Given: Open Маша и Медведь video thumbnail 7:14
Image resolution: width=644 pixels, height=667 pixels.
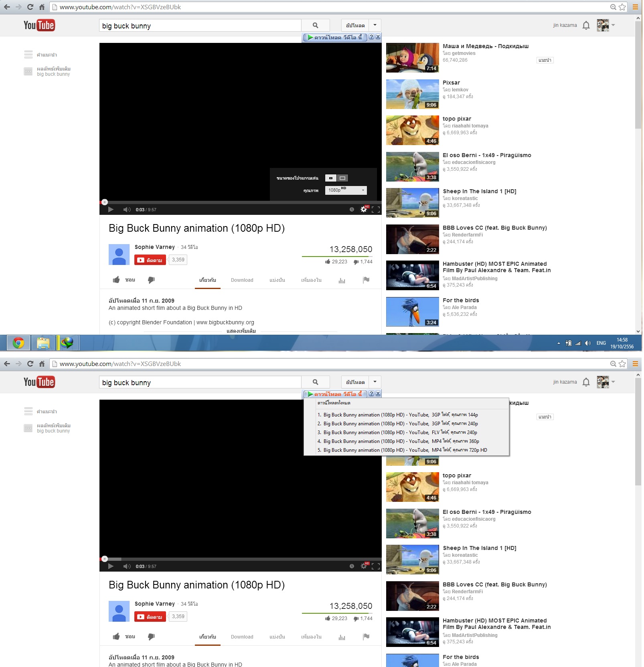Looking at the screenshot, I should [x=412, y=58].
